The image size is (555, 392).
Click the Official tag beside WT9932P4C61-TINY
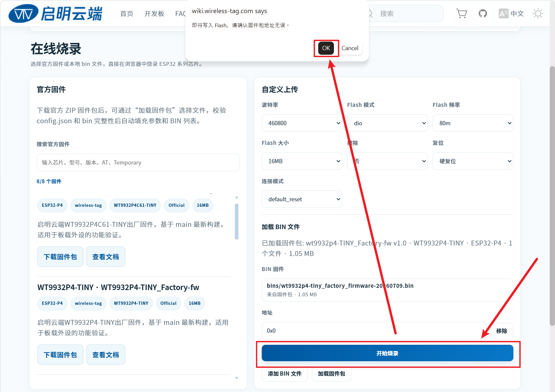tap(176, 205)
